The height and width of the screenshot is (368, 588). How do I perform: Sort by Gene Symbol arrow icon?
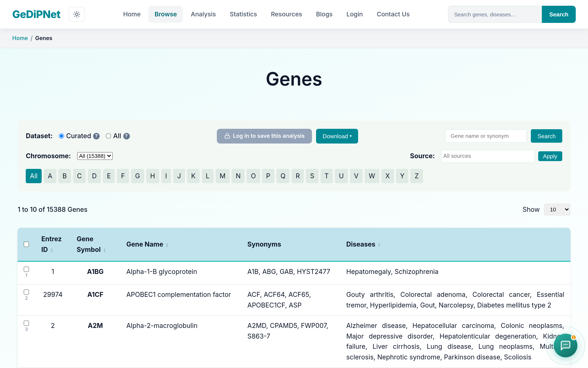point(105,250)
